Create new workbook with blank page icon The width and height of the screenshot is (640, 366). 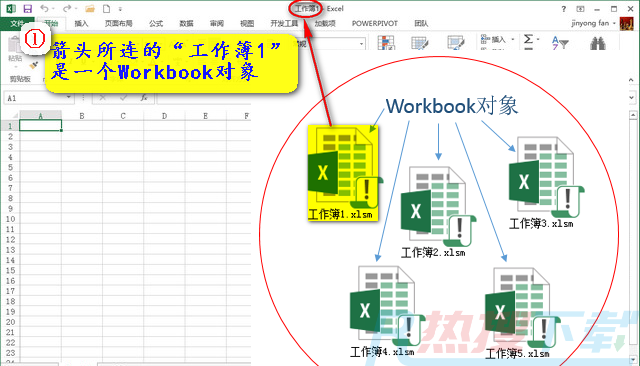[x=107, y=9]
